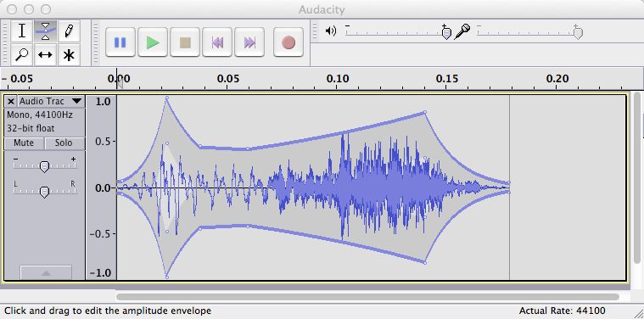Image resolution: width=644 pixels, height=319 pixels.
Task: Click the speaker output volume icon
Action: pyautogui.click(x=331, y=31)
